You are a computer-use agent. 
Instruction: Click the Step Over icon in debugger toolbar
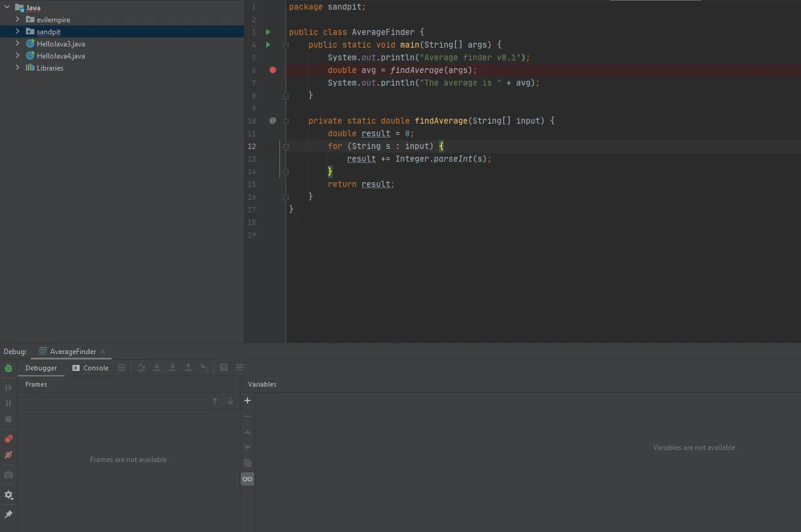pyautogui.click(x=141, y=367)
